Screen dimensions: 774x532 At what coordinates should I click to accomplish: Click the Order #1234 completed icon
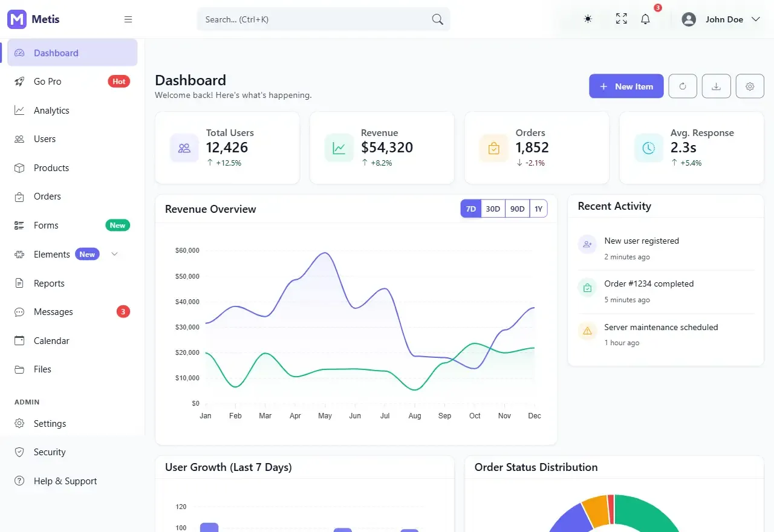coord(587,288)
